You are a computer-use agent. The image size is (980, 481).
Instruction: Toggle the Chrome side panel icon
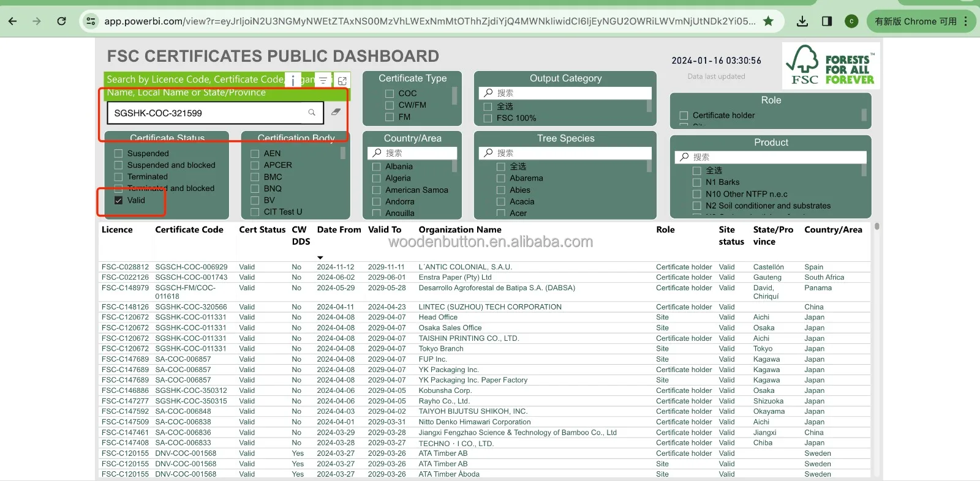tap(827, 21)
